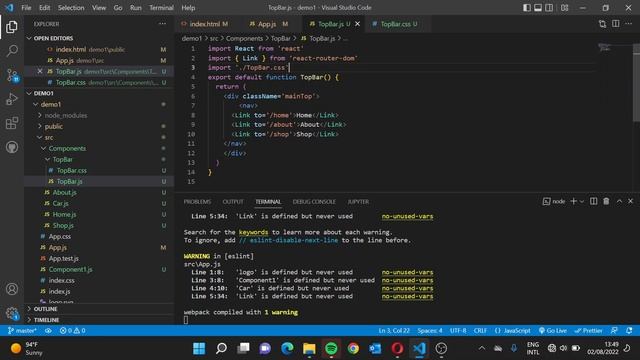Open the Source Control view
This screenshot has height=360, width=640.
tap(12, 75)
